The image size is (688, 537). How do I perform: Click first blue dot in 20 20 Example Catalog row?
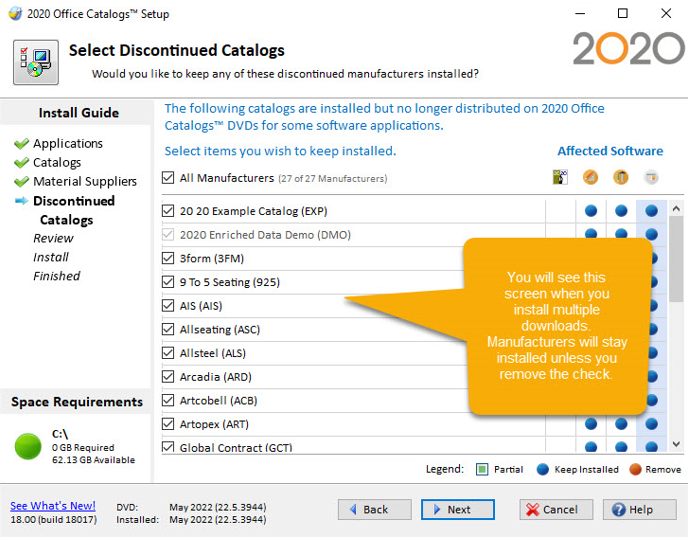click(x=591, y=211)
